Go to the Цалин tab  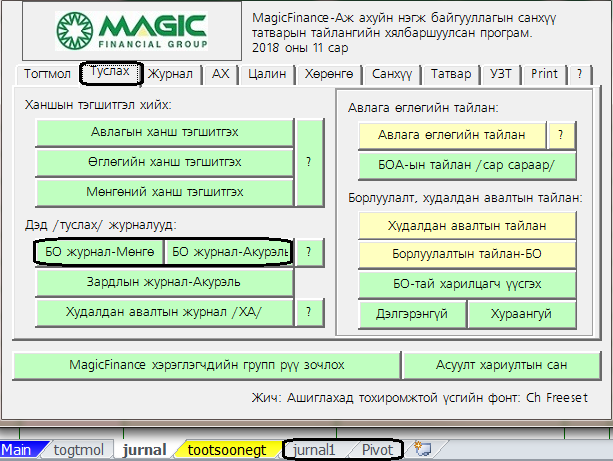coord(265,74)
